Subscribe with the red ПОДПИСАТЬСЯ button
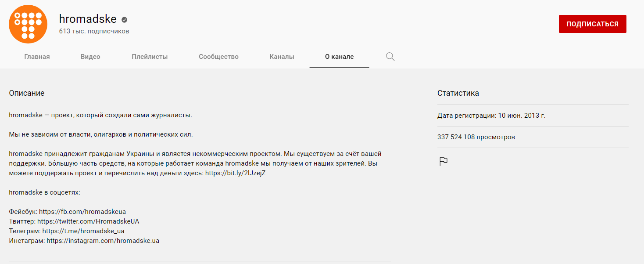Image resolution: width=644 pixels, height=264 pixels. coord(592,24)
